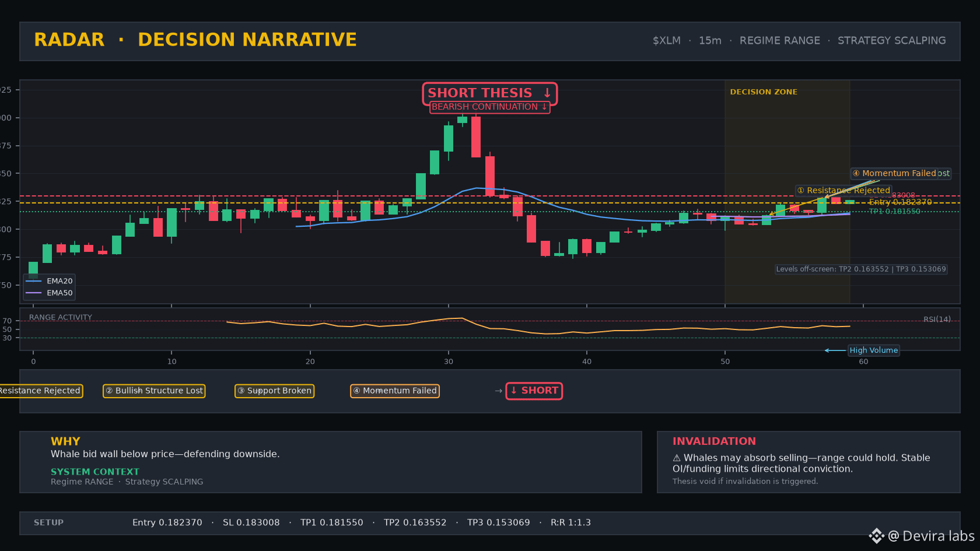Image resolution: width=980 pixels, height=551 pixels.
Task: Click TP2 0.163552 in the SETUP bar
Action: (415, 523)
